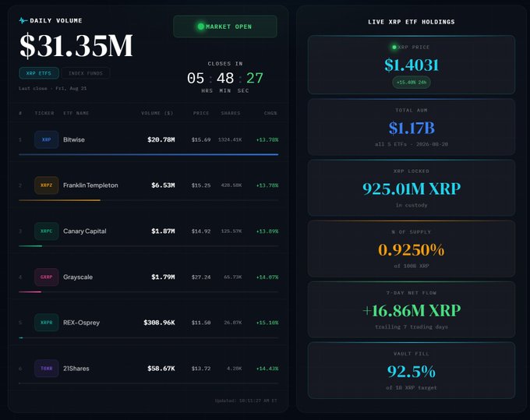Click the Grayscale ETF name

[x=78, y=277]
